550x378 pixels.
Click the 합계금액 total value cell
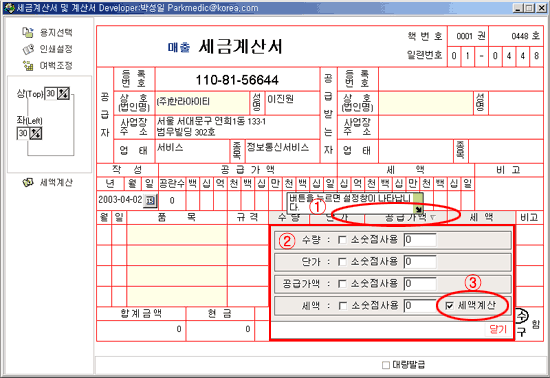click(141, 330)
